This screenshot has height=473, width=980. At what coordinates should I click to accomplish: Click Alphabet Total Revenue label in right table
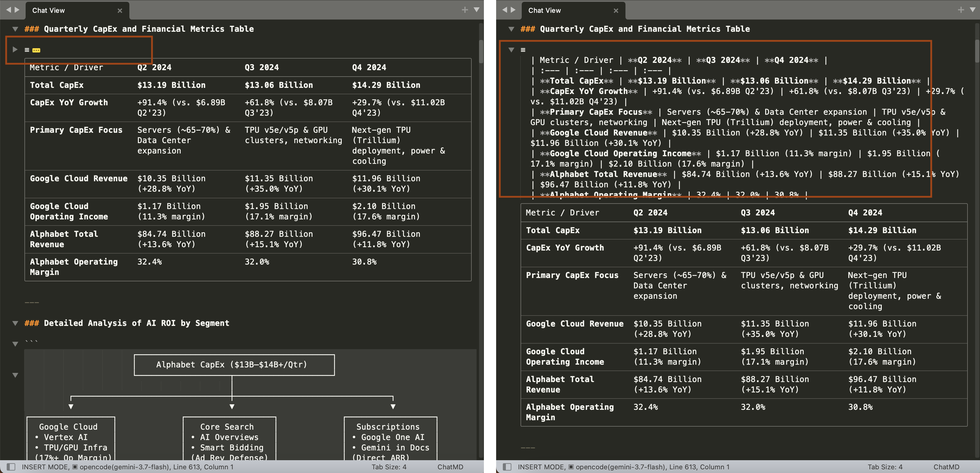pos(560,384)
